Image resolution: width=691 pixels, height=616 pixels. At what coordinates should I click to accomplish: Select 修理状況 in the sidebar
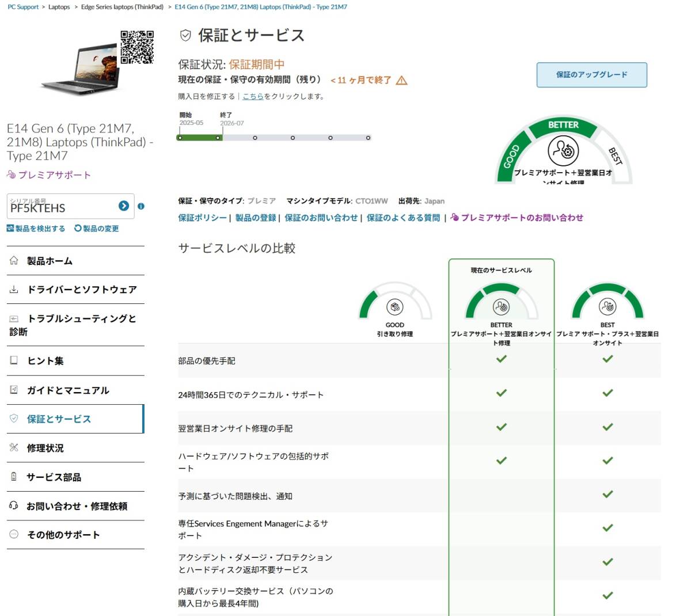[x=75, y=448]
